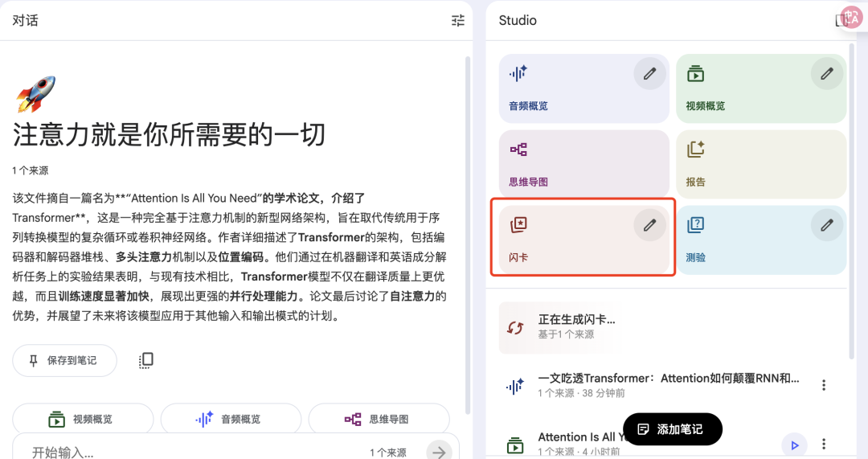Viewport: 868px width, 459px height.
Task: Open more options for Attention Is All item
Action: click(x=824, y=444)
